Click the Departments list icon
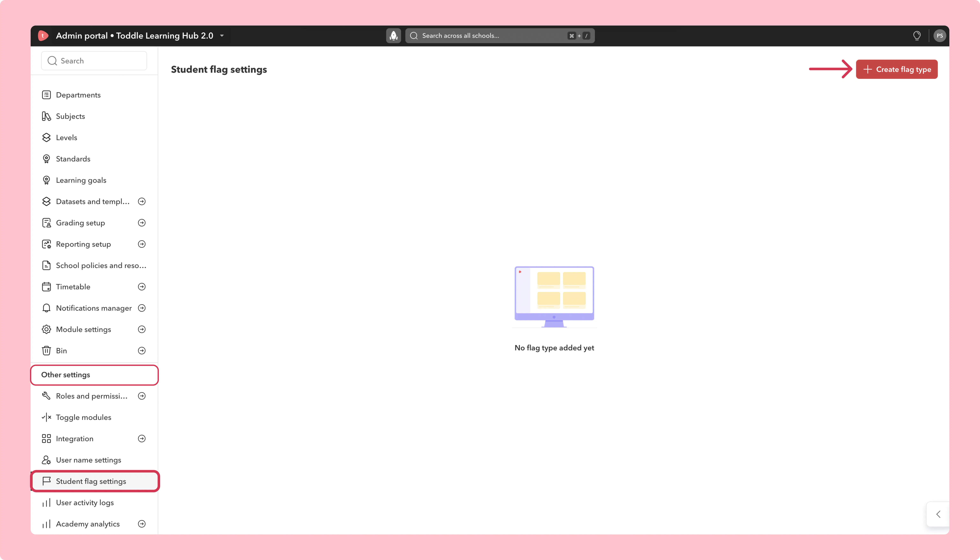Image resolution: width=980 pixels, height=560 pixels. click(x=47, y=95)
